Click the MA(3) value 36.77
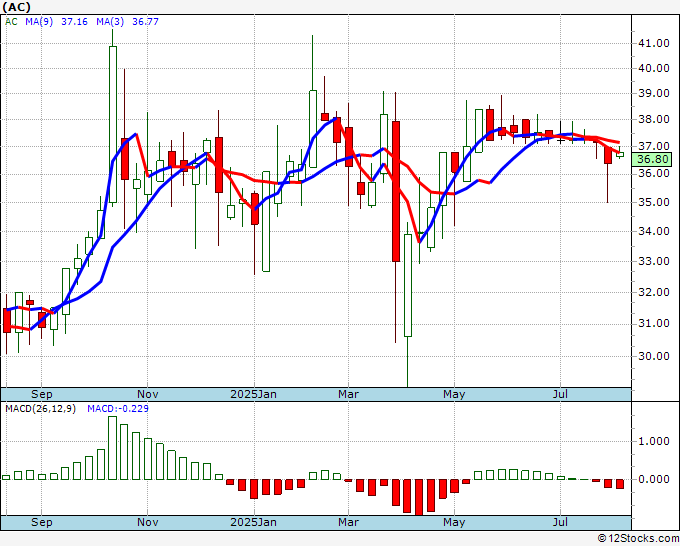The height and width of the screenshot is (546, 680). pos(145,21)
